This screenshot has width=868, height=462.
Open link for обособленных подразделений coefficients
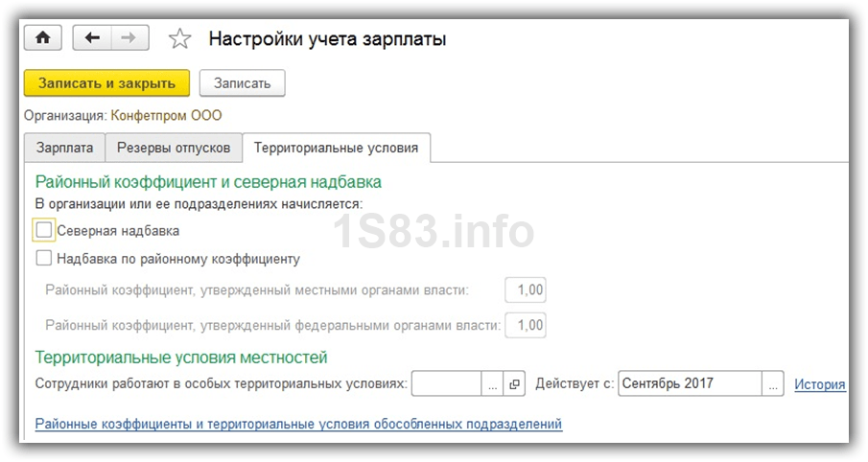point(298,424)
